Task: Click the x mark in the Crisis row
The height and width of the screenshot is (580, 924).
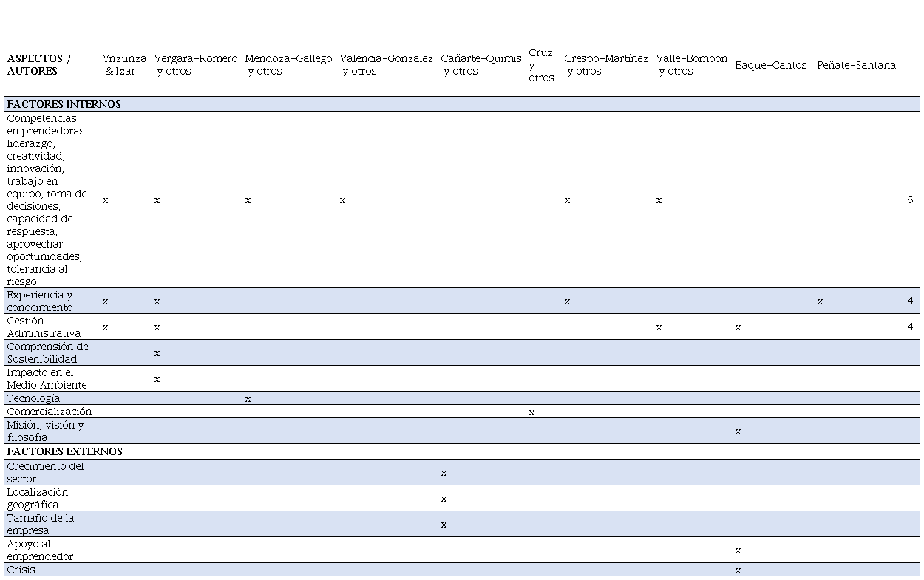Action: point(738,570)
